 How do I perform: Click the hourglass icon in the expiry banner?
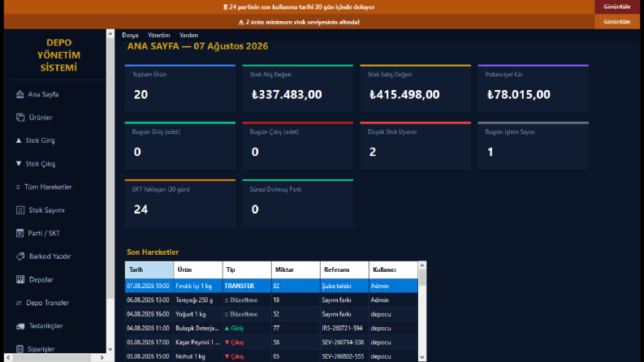[x=225, y=7]
